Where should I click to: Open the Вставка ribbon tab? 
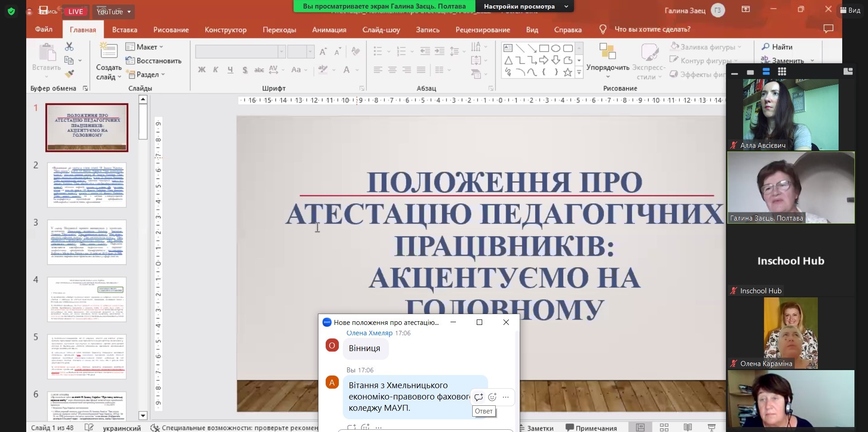[124, 30]
